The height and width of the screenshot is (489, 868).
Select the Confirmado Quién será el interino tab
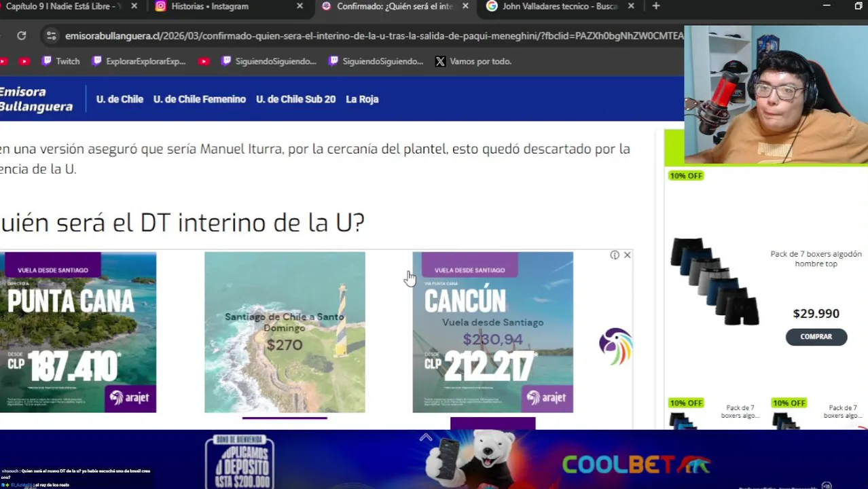(395, 6)
